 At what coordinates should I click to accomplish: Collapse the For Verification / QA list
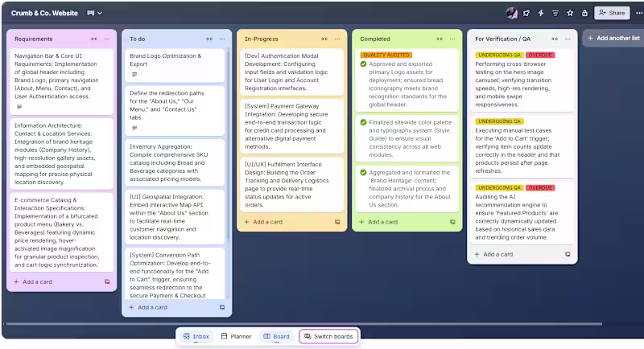click(x=555, y=39)
